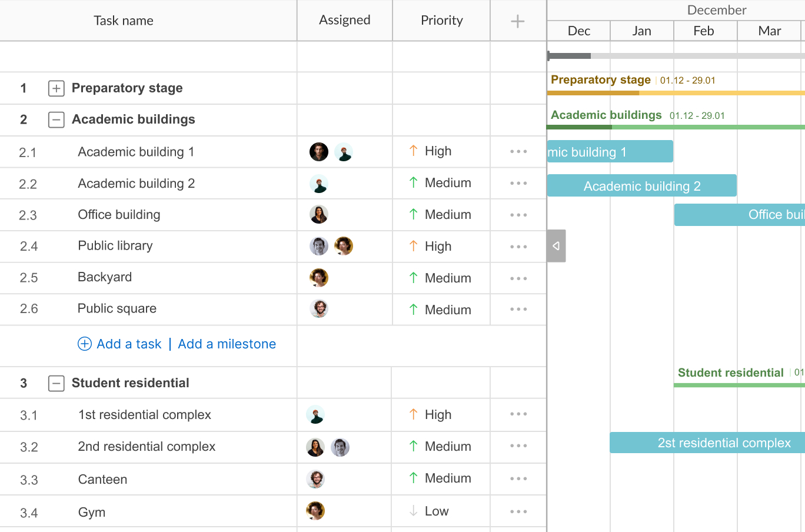Click the assignee avatar for Office building
The height and width of the screenshot is (532, 805).
(x=319, y=215)
